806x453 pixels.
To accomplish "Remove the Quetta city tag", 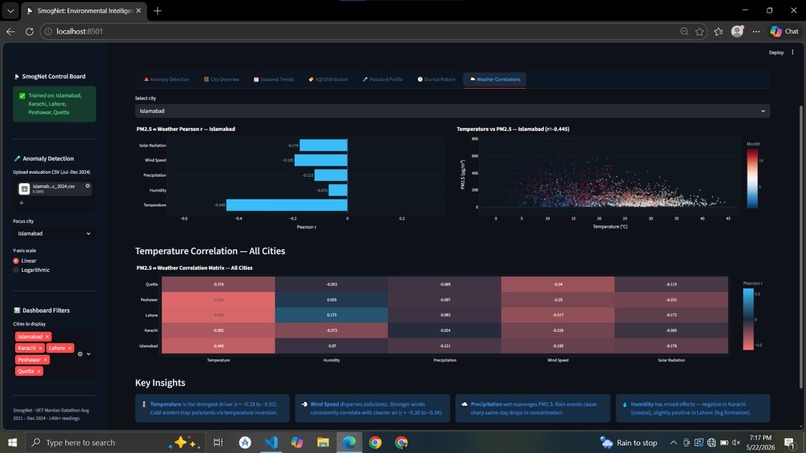I will pos(39,371).
